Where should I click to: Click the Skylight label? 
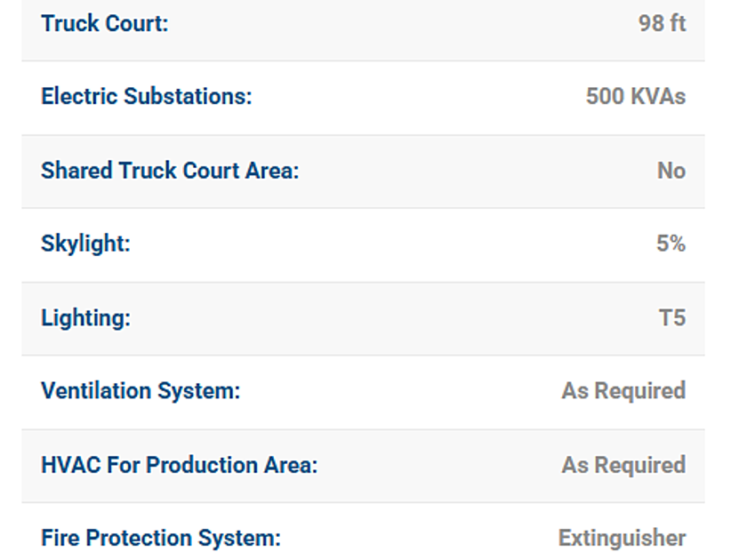(85, 244)
